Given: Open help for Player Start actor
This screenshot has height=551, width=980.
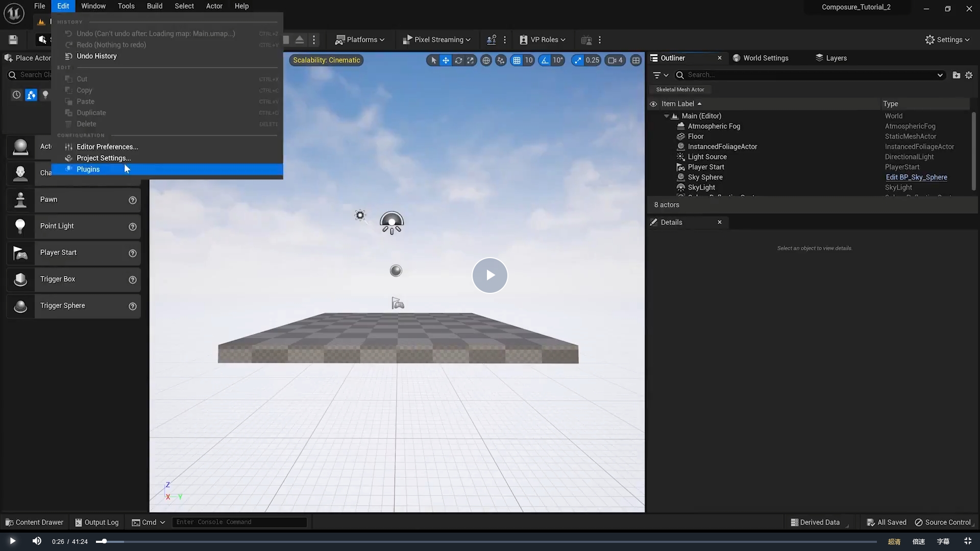Looking at the screenshot, I should 133,253.
